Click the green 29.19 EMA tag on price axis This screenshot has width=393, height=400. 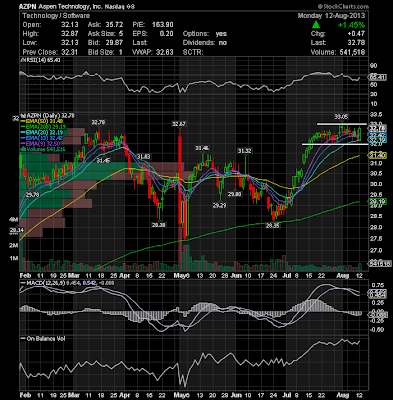coord(378,201)
